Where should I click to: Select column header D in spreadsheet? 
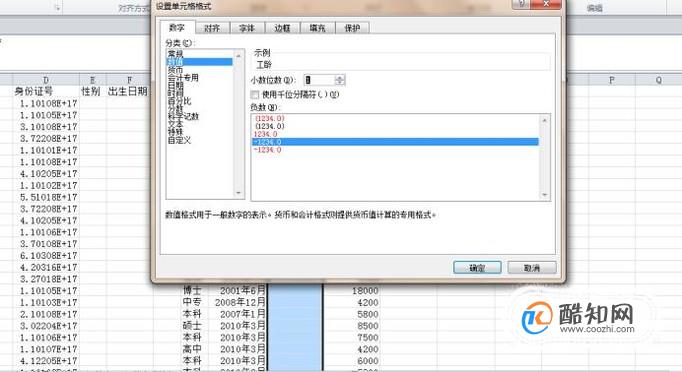[46, 80]
